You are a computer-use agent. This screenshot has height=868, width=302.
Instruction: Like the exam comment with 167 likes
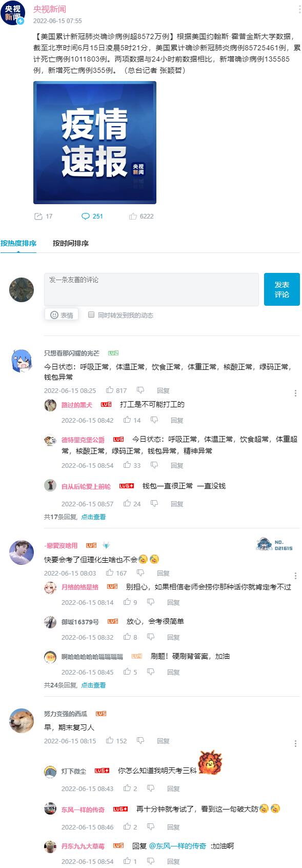coord(110,573)
